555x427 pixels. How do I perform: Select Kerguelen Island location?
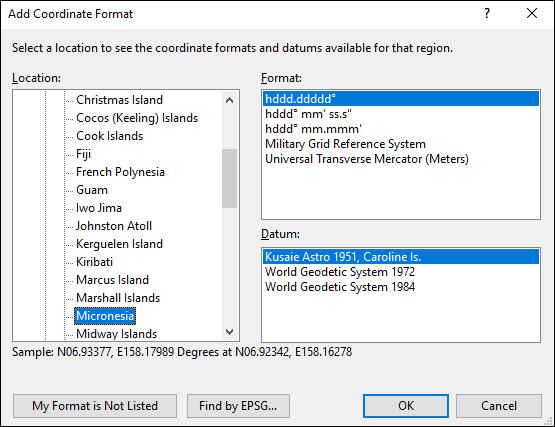point(119,244)
